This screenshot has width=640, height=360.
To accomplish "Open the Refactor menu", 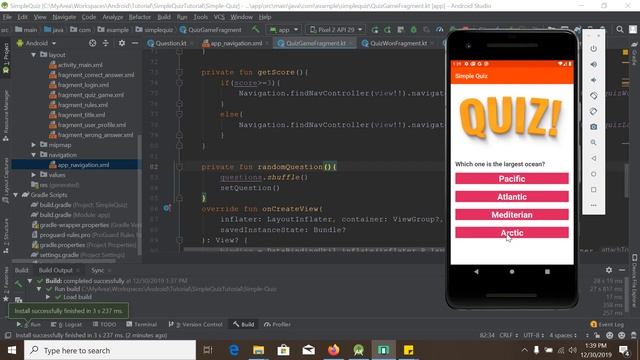I will [x=140, y=17].
